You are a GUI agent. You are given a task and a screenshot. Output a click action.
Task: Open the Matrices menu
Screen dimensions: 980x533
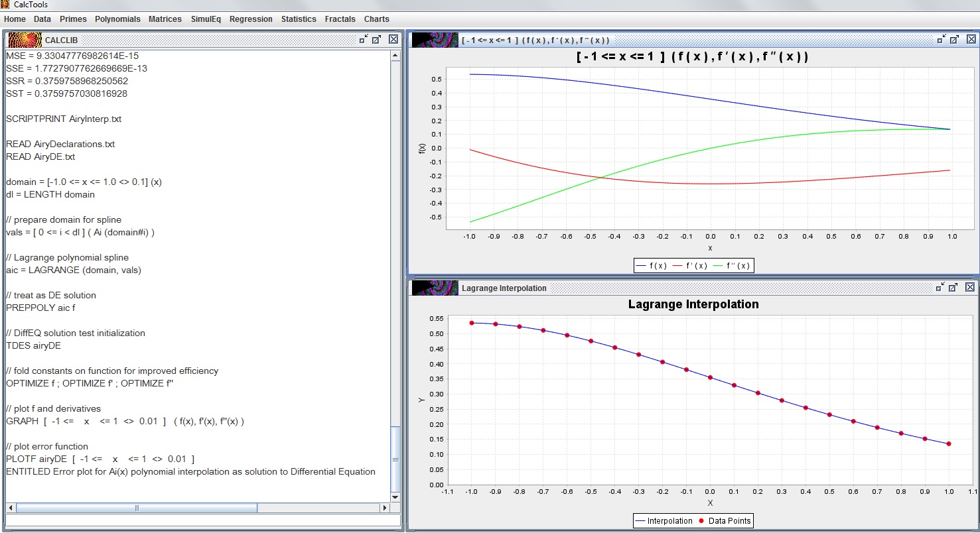point(165,19)
